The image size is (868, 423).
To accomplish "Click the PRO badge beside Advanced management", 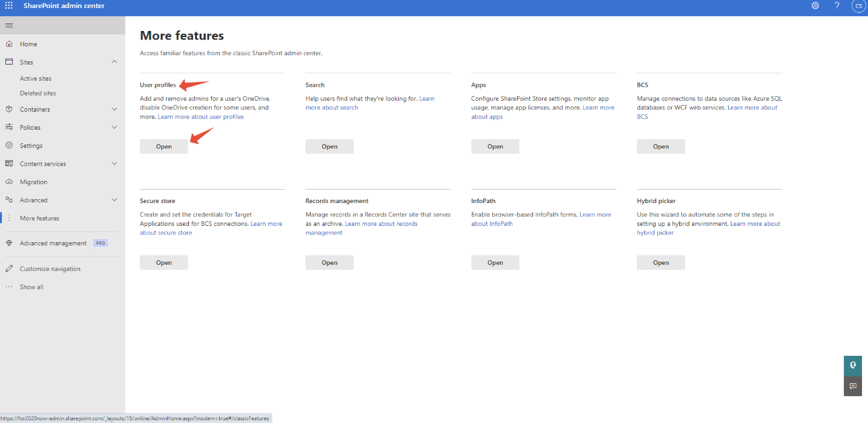I will [x=100, y=243].
